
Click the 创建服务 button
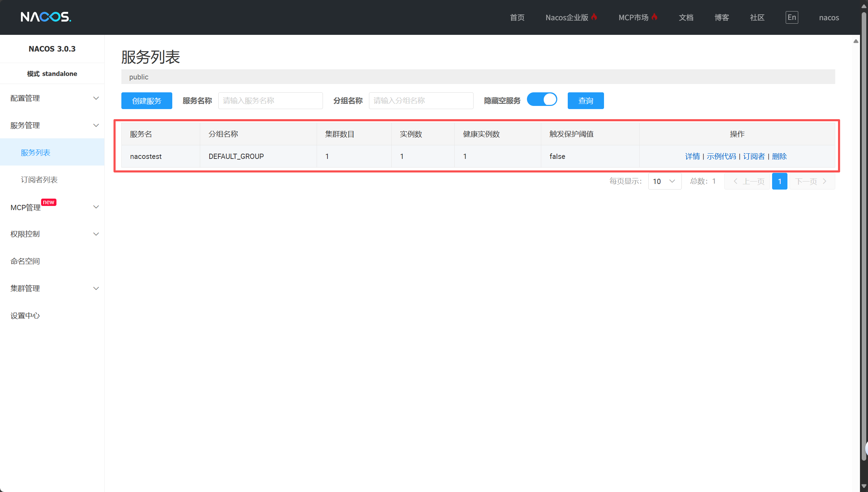coord(146,101)
